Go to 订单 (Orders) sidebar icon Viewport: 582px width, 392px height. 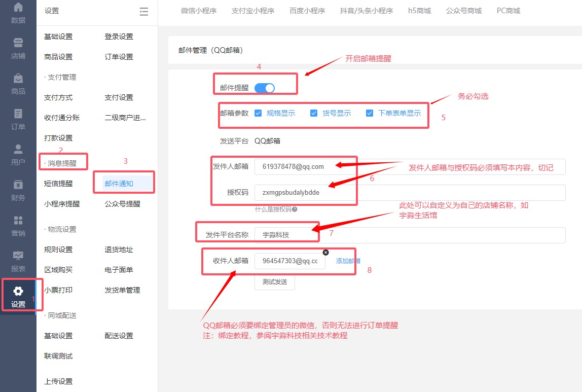point(18,119)
